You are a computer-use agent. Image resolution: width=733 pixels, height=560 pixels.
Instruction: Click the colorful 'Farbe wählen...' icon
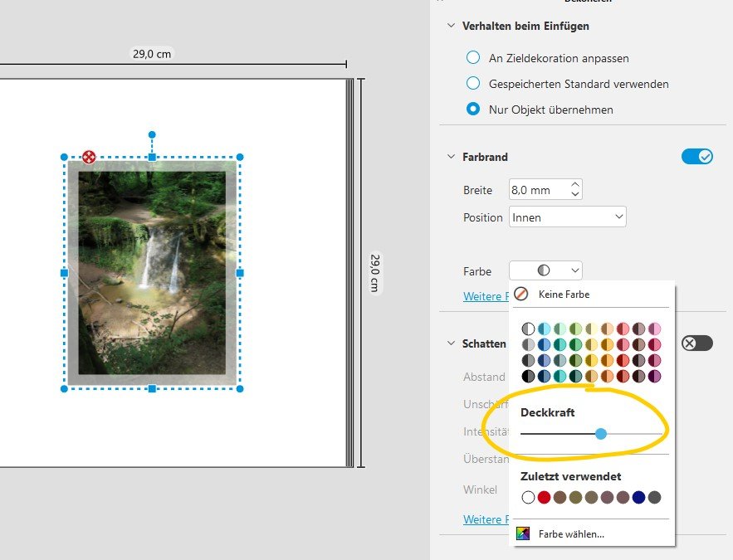(x=522, y=533)
